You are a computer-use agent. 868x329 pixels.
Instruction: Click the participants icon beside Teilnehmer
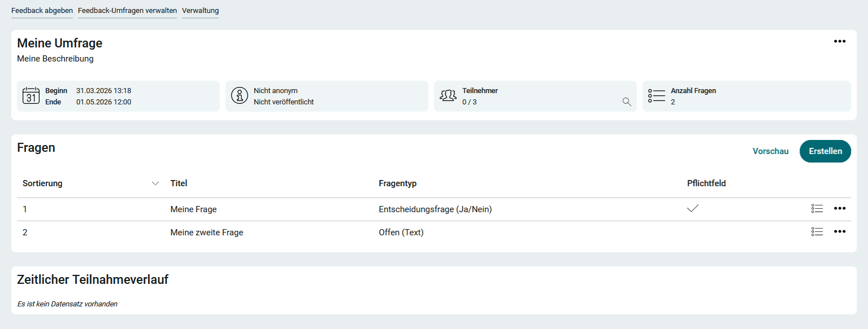(x=448, y=96)
